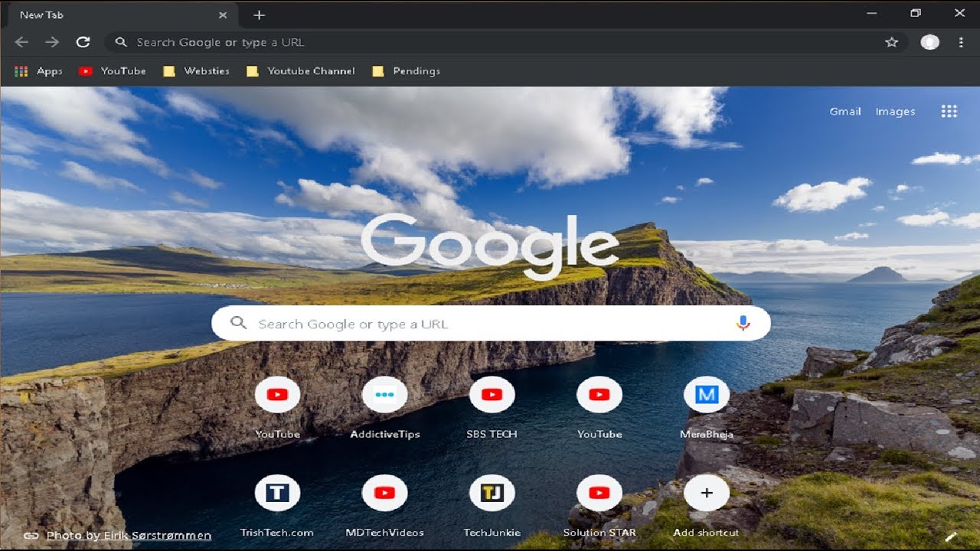Open the Apps bookmarks shortcut

coord(38,70)
